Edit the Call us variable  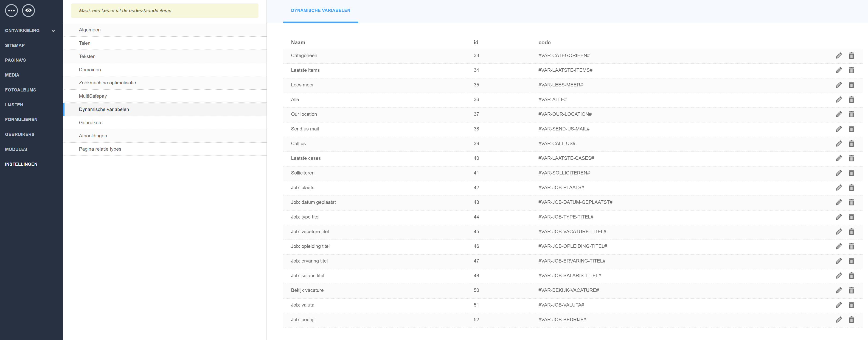point(839,144)
